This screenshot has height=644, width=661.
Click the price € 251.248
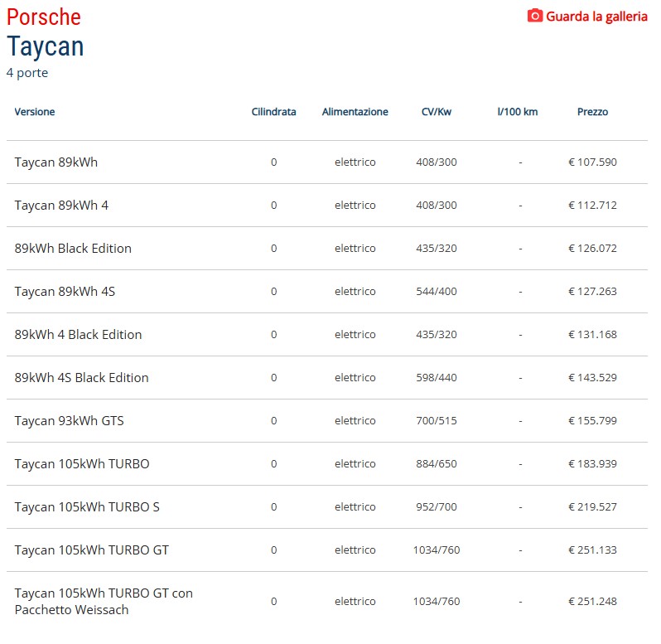tap(592, 602)
